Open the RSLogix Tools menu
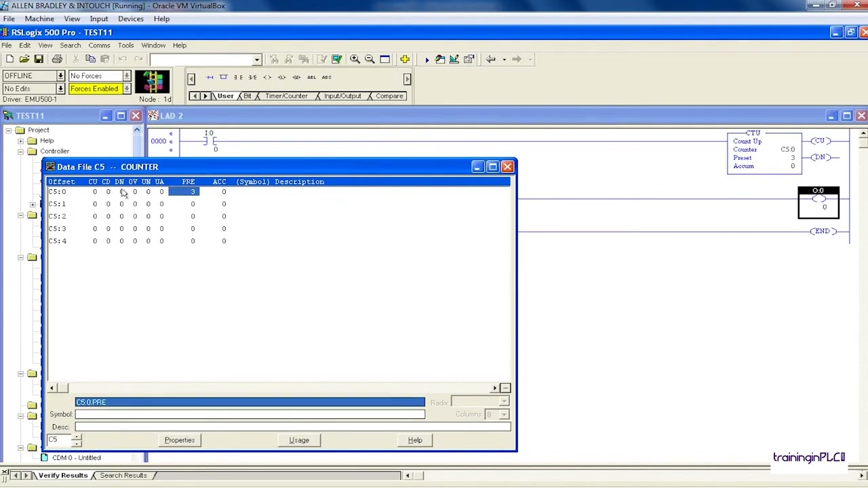Viewport: 868px width, 488px height. (x=125, y=45)
